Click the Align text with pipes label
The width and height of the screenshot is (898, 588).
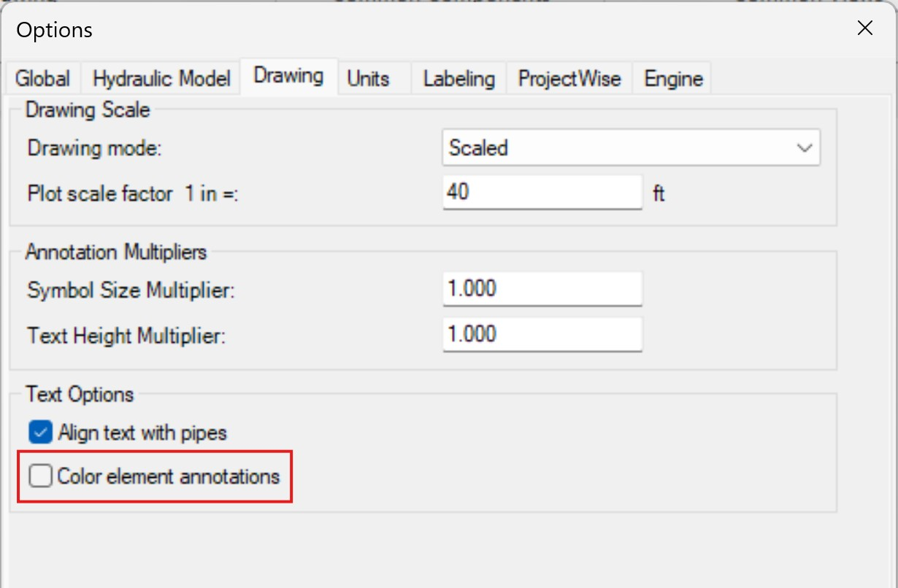142,433
